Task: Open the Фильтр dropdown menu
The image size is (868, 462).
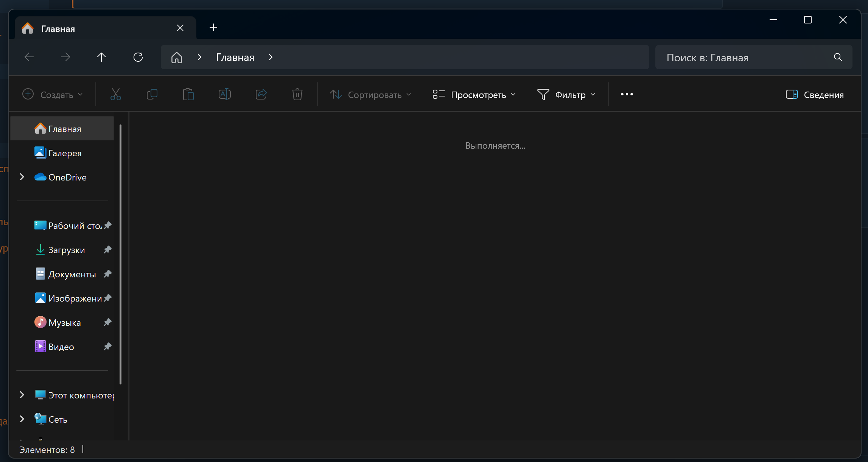Action: click(566, 95)
